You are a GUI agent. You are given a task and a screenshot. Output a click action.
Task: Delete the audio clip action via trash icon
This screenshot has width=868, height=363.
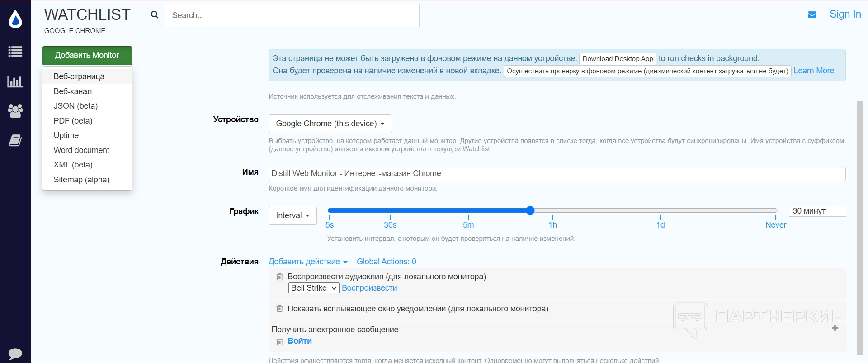tap(280, 277)
